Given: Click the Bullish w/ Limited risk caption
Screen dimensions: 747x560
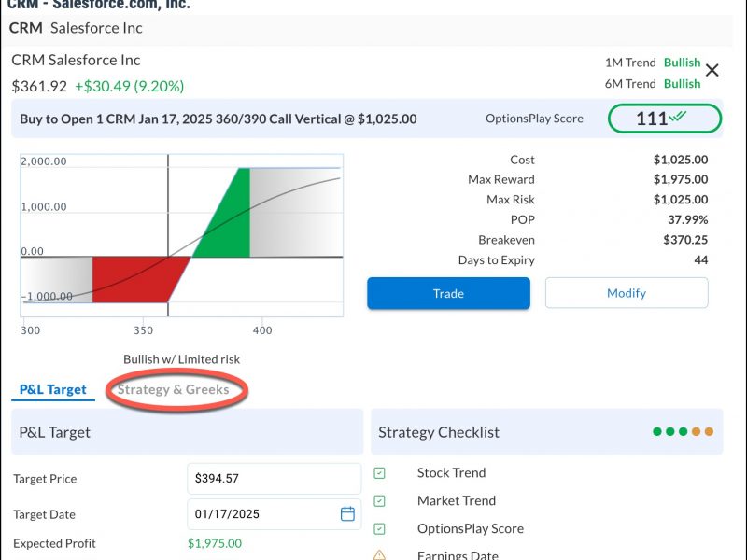Looking at the screenshot, I should [181, 359].
